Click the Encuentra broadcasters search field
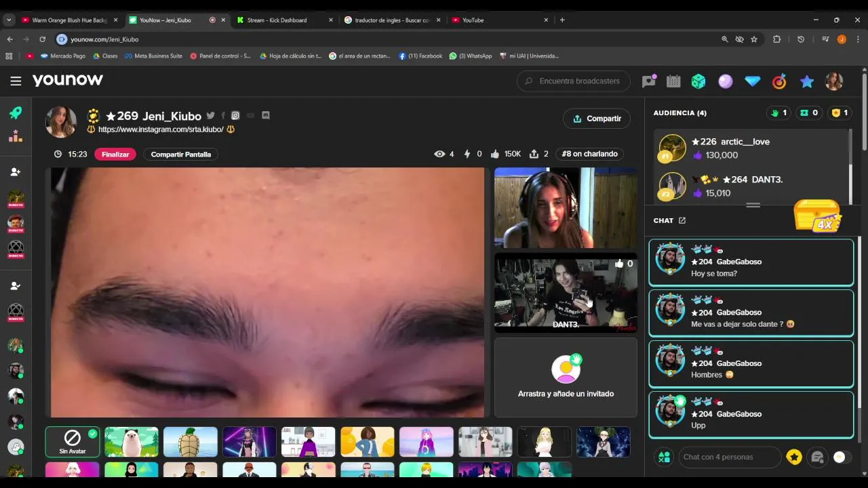 pos(574,81)
